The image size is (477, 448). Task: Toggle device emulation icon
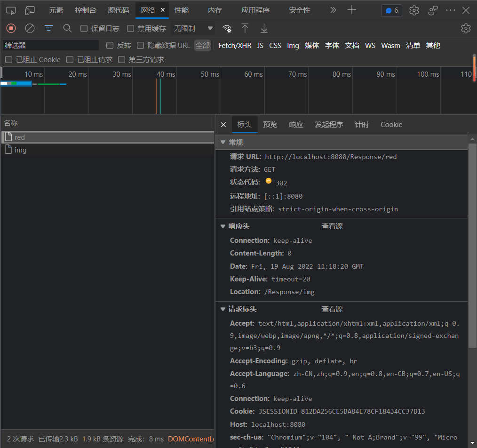(30, 11)
